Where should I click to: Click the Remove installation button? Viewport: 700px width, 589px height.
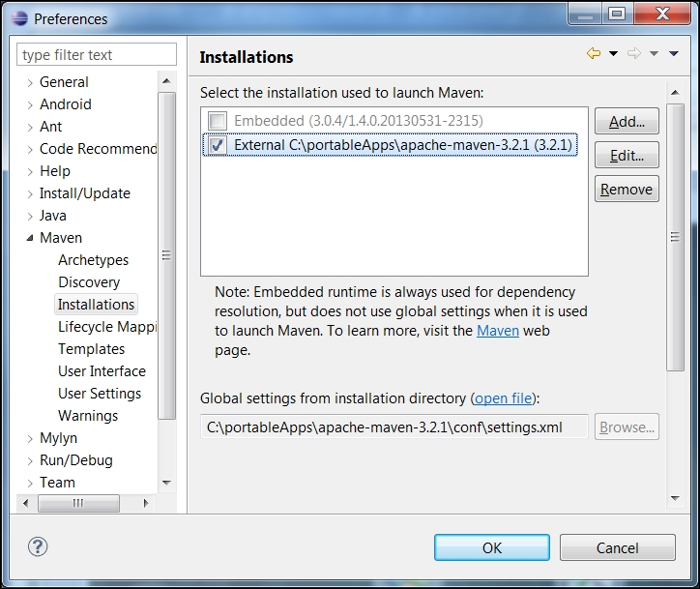point(627,189)
